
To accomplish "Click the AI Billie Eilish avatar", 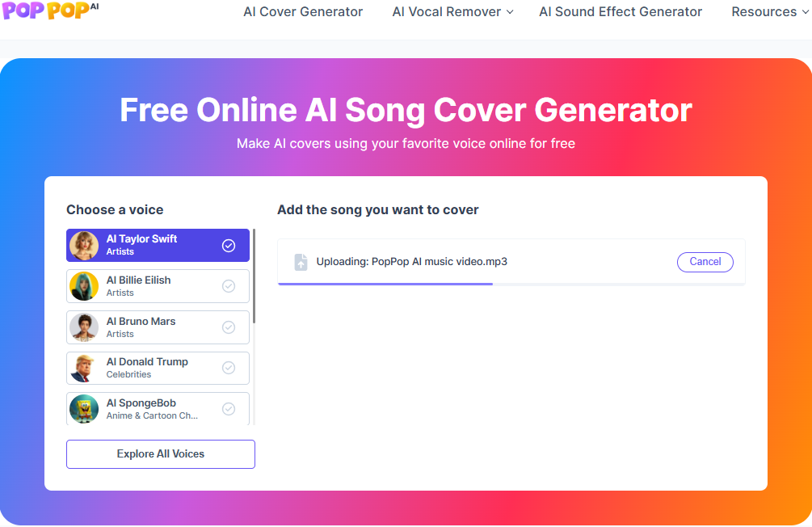I will coord(84,286).
